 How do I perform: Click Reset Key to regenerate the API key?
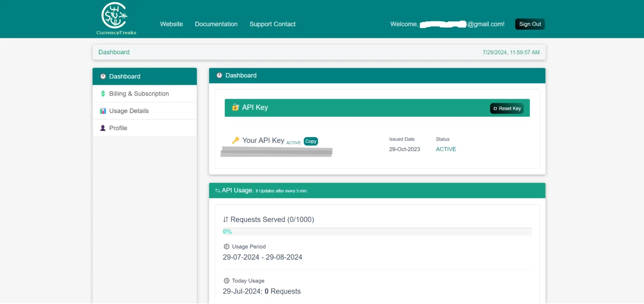[506, 108]
